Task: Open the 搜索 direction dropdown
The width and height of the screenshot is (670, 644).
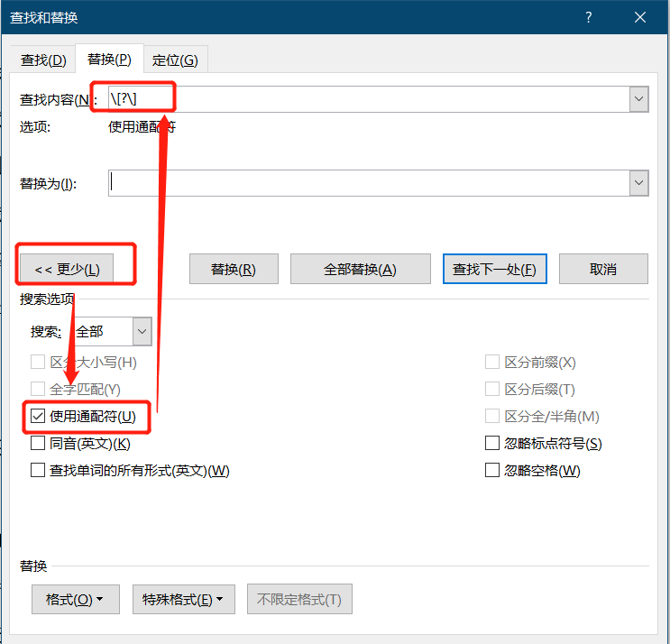Action: point(142,332)
